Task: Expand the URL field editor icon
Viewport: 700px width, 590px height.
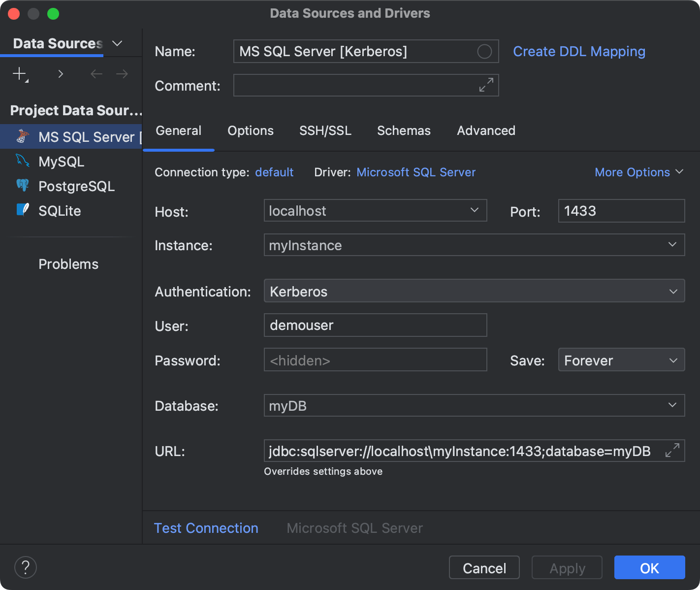Action: pos(673,450)
